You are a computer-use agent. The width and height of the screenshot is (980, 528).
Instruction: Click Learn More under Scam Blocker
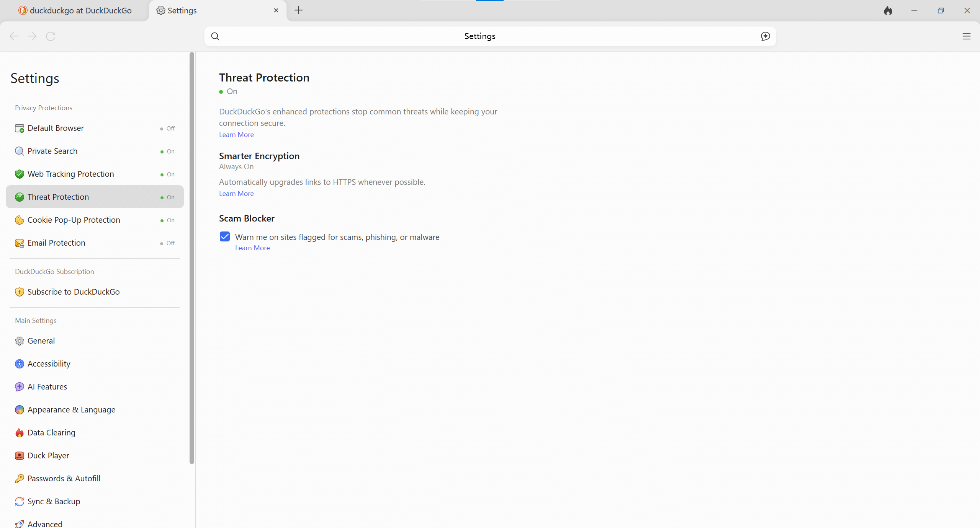[252, 248]
